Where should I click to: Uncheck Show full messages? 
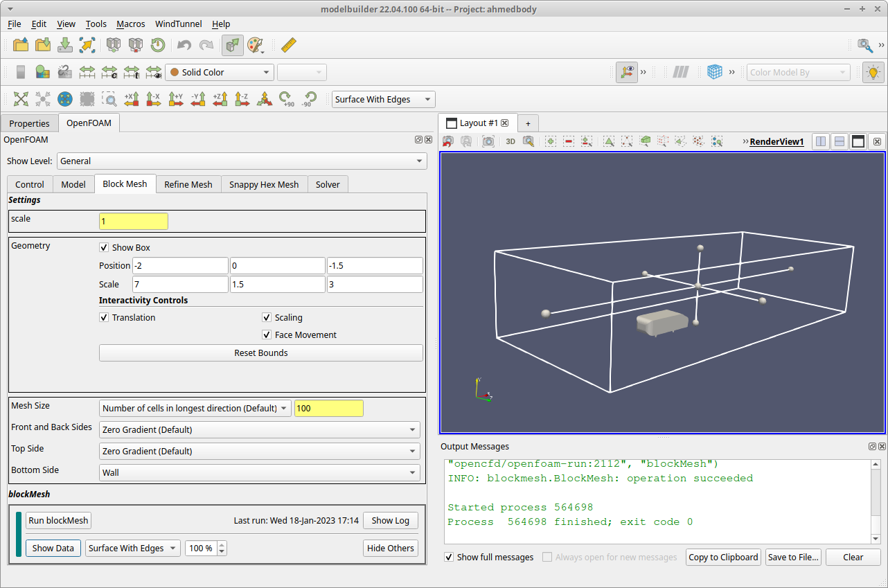(449, 557)
